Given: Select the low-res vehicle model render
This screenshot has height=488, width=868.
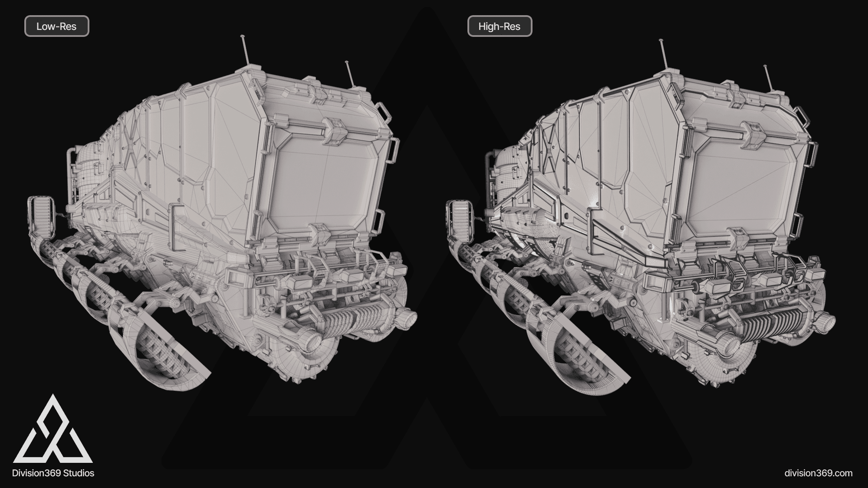Looking at the screenshot, I should click(222, 213).
